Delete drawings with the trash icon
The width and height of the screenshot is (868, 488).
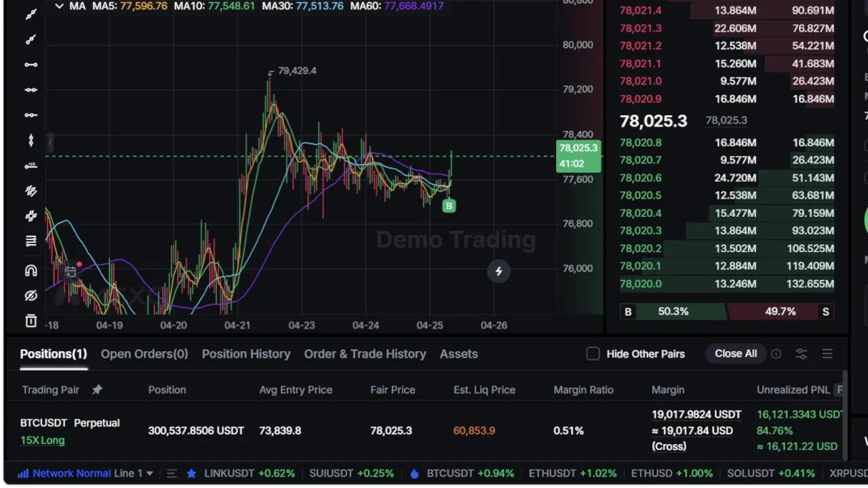pyautogui.click(x=31, y=321)
